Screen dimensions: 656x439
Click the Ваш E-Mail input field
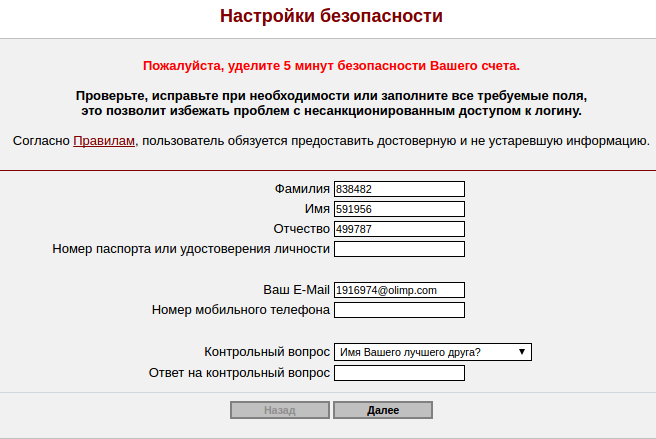pos(399,290)
